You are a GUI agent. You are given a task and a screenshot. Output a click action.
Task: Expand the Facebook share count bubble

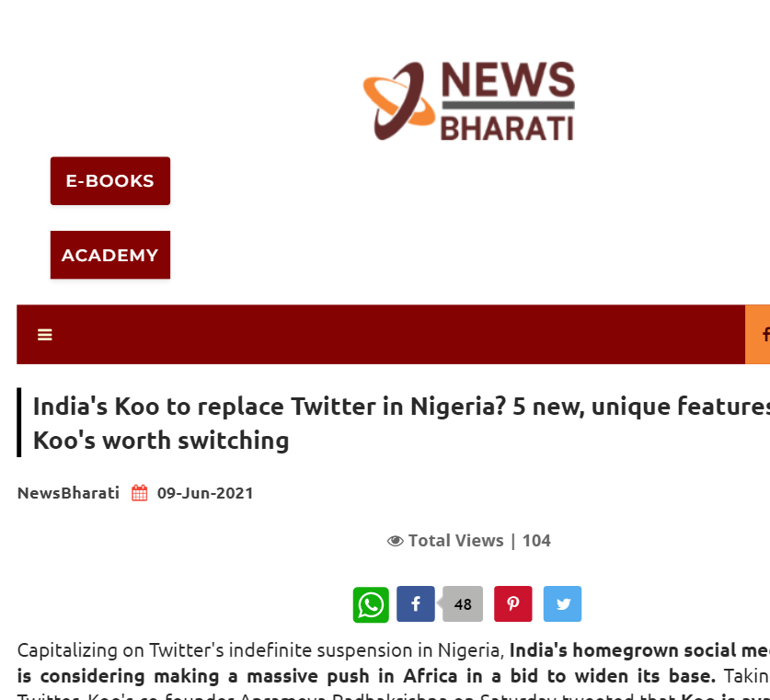[462, 604]
